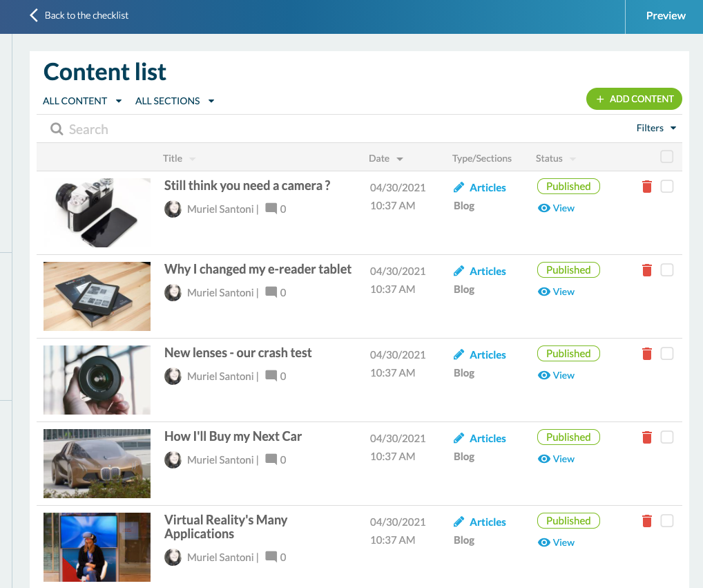
Task: Open the Filters dropdown
Action: (x=656, y=128)
